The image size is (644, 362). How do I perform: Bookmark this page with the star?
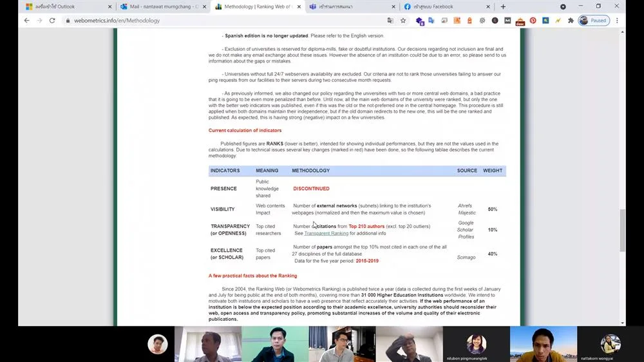tap(403, 21)
